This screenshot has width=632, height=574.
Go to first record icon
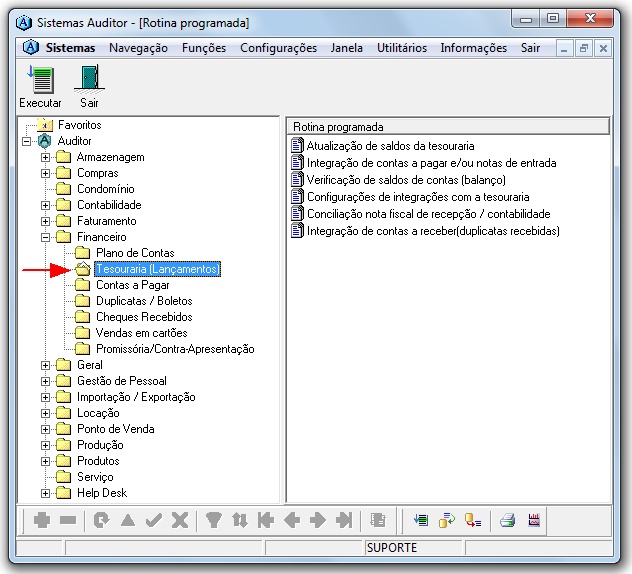[266, 520]
